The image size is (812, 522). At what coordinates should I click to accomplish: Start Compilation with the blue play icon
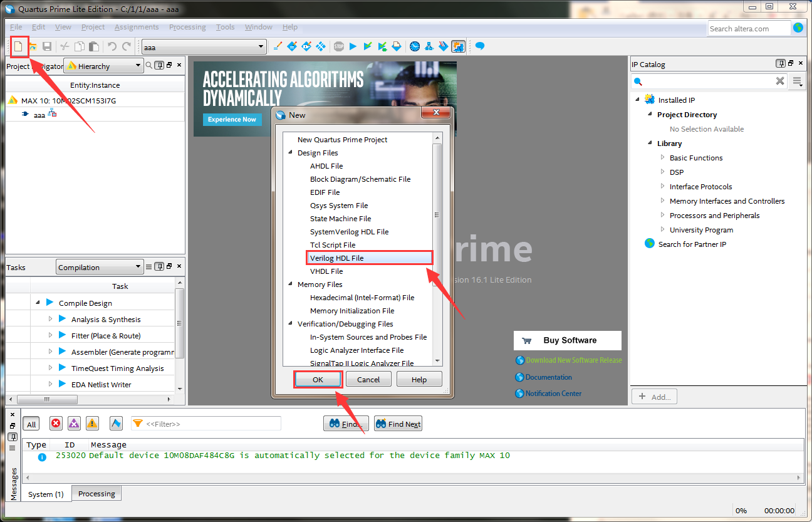tap(353, 46)
